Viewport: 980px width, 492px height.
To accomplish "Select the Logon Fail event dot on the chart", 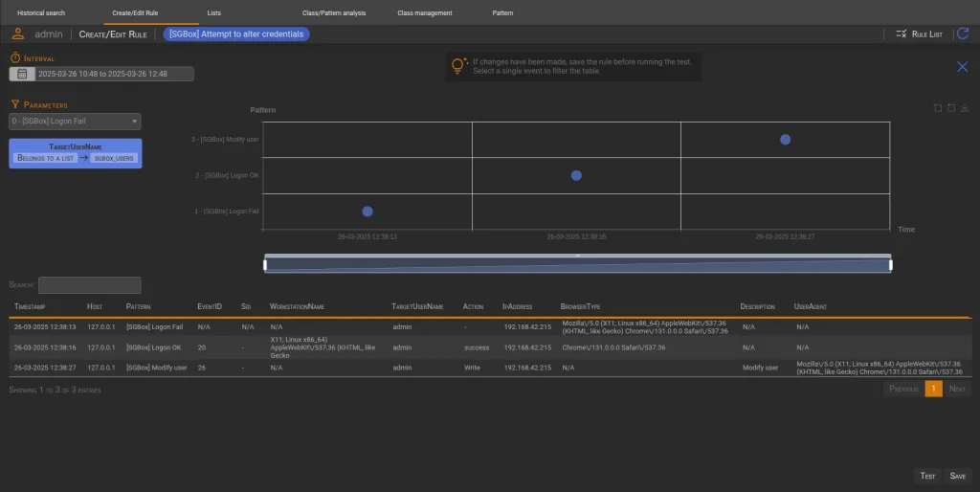I will [x=367, y=212].
